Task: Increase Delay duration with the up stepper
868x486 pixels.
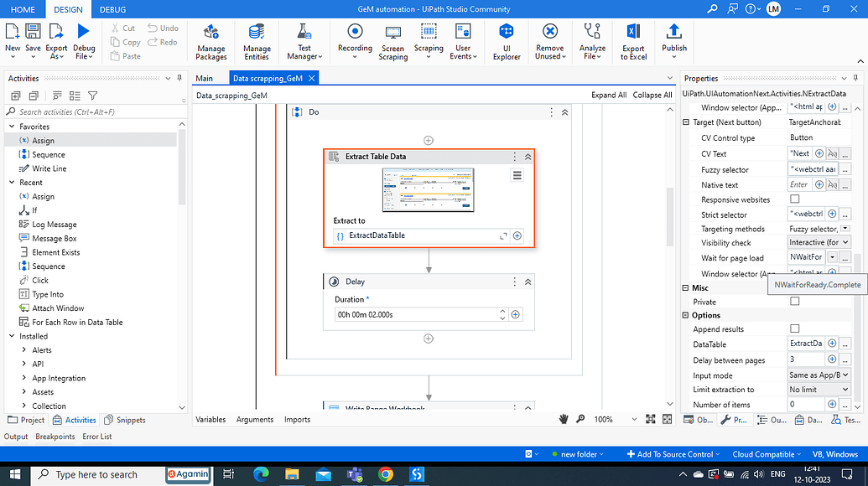Action: click(501, 310)
